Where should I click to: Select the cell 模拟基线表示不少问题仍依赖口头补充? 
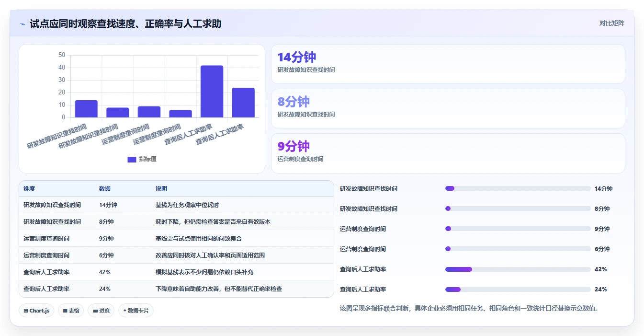204,272
